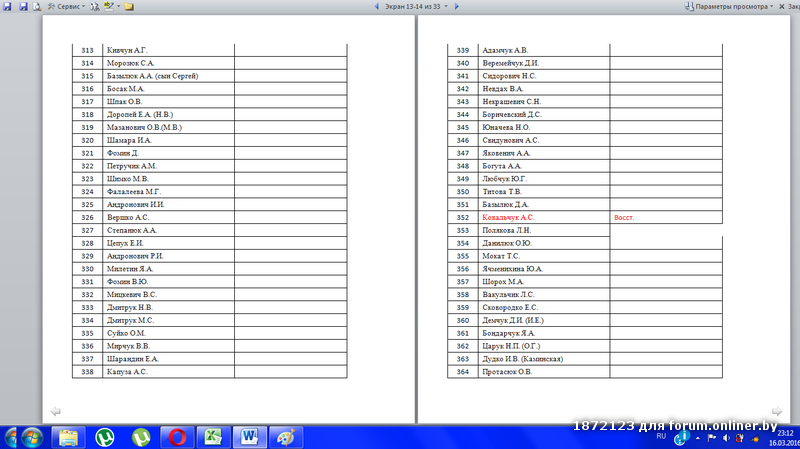Viewport: 800px width, 449px height.
Task: Select the name Полякова Л.Н.
Action: tap(507, 231)
